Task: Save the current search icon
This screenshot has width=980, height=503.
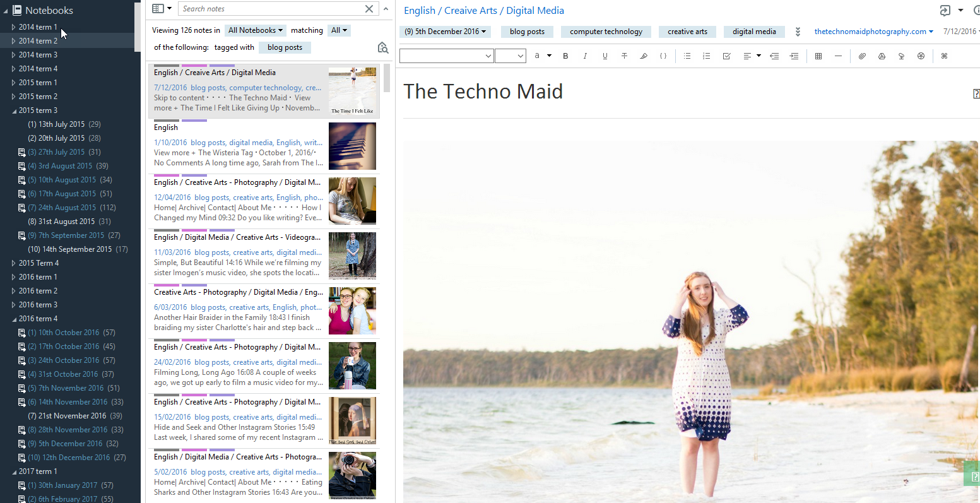Action: point(382,47)
